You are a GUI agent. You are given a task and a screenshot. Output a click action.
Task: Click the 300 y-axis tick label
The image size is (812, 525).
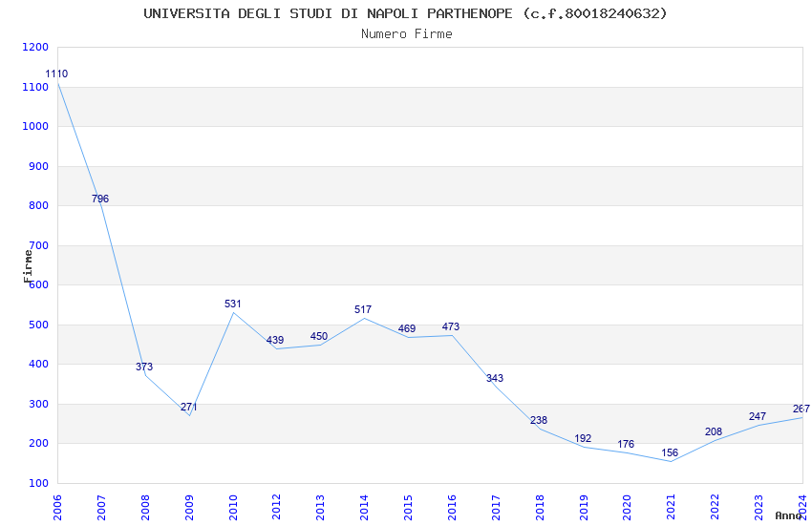click(x=39, y=404)
